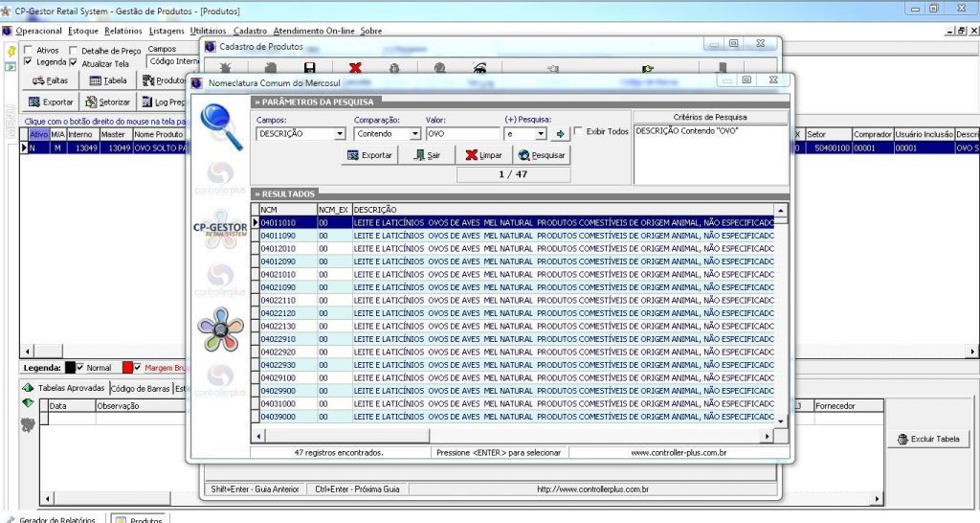This screenshot has width=980, height=523.
Task: Click the Setorizar button
Action: (108, 102)
